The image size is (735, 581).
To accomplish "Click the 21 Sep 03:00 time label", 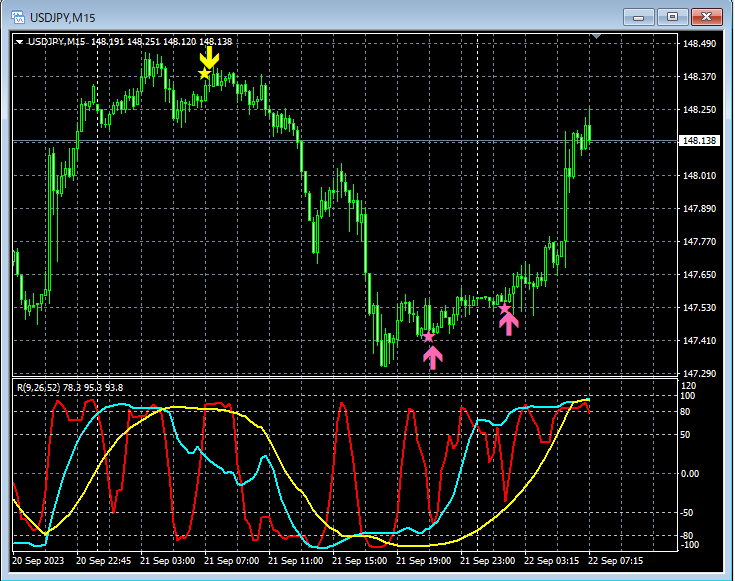I will click(x=167, y=561).
